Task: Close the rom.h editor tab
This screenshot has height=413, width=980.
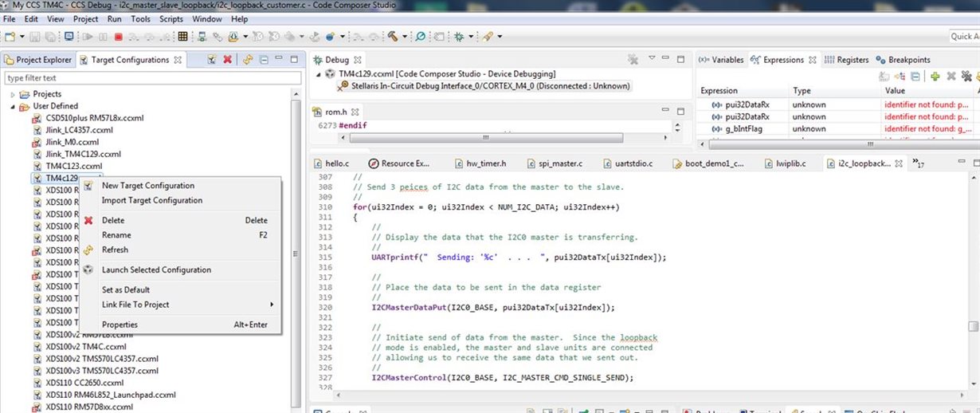Action: click(x=355, y=112)
